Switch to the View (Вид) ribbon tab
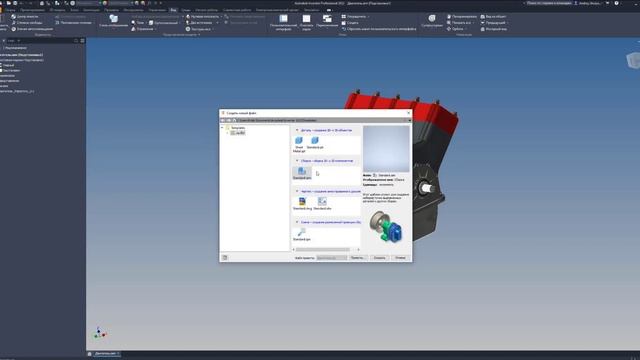Image resolution: width=640 pixels, height=360 pixels. click(x=173, y=10)
